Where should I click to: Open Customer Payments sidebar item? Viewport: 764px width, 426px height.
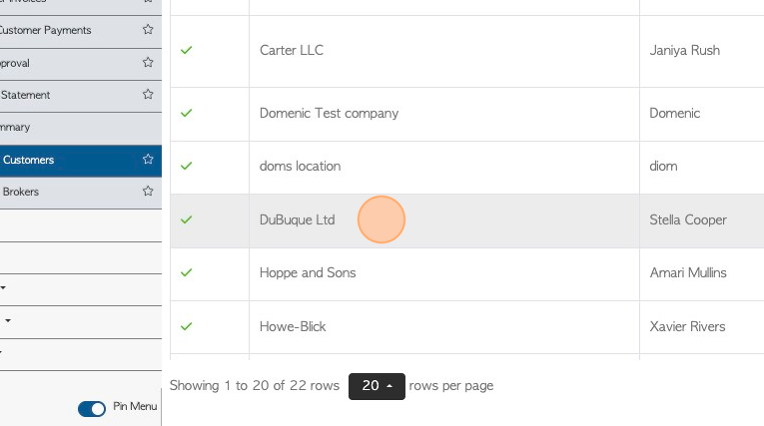point(46,30)
